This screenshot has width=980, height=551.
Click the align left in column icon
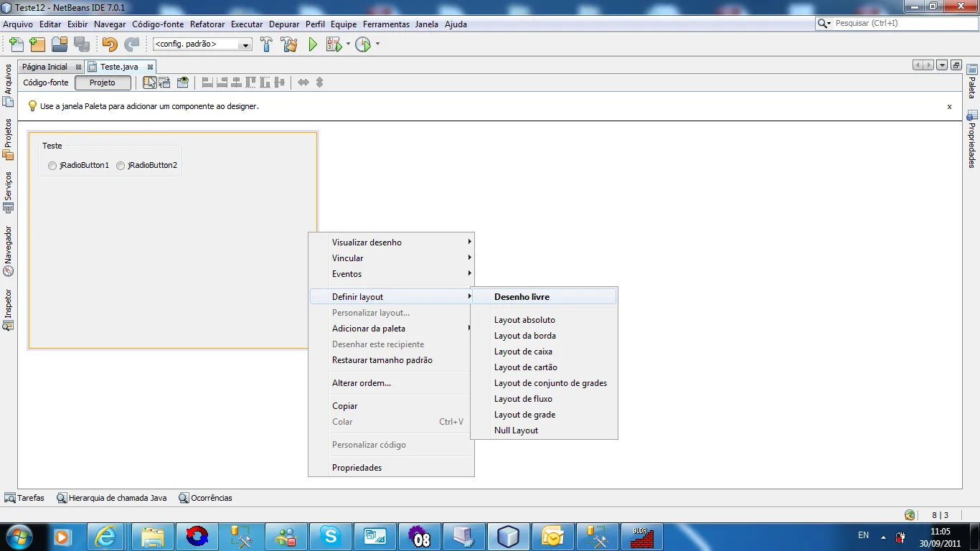point(207,83)
